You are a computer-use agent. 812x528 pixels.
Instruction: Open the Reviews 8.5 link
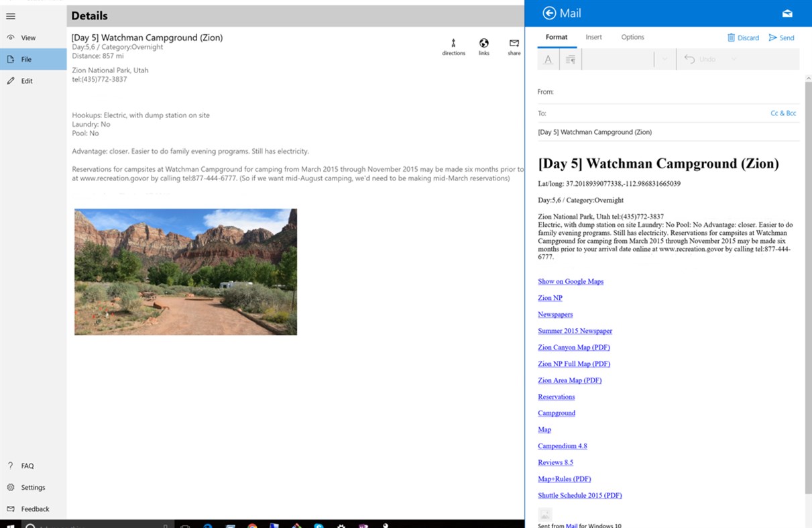click(555, 462)
